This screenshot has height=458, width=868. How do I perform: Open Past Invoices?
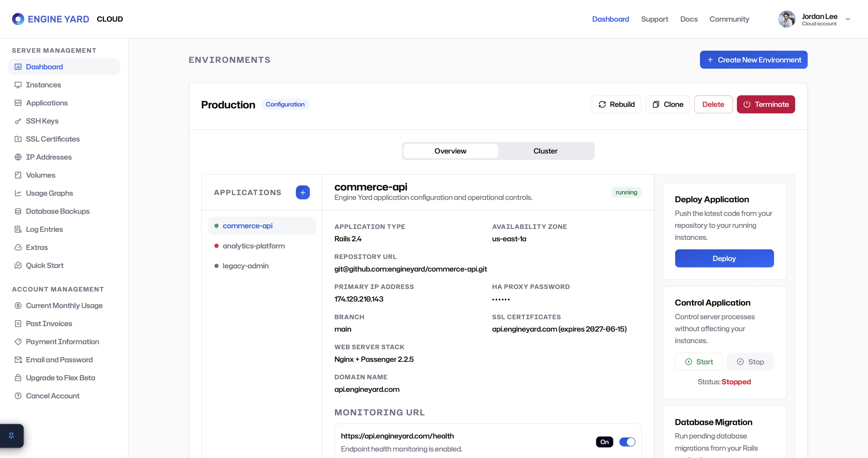(64, 324)
